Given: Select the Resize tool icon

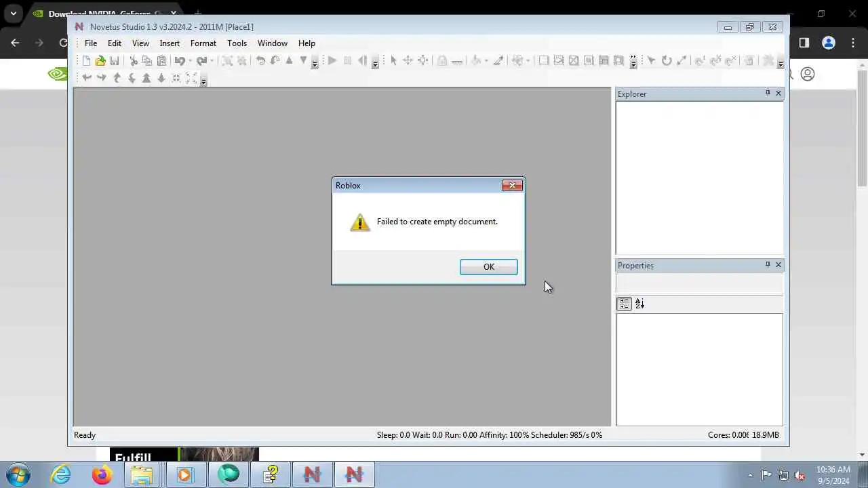Looking at the screenshot, I should coord(422,61).
